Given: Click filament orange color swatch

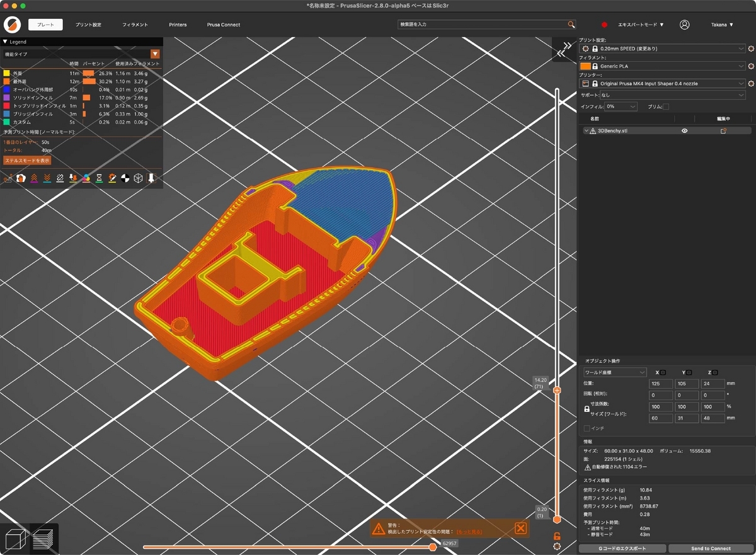Looking at the screenshot, I should [585, 66].
